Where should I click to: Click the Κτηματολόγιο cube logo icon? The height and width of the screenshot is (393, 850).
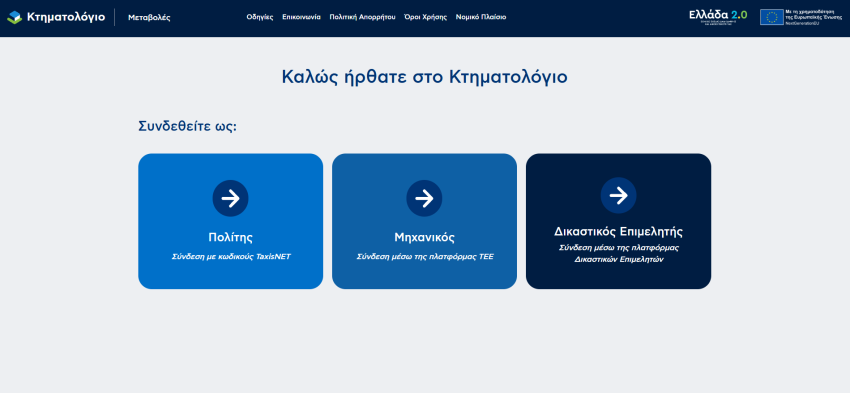(x=15, y=17)
